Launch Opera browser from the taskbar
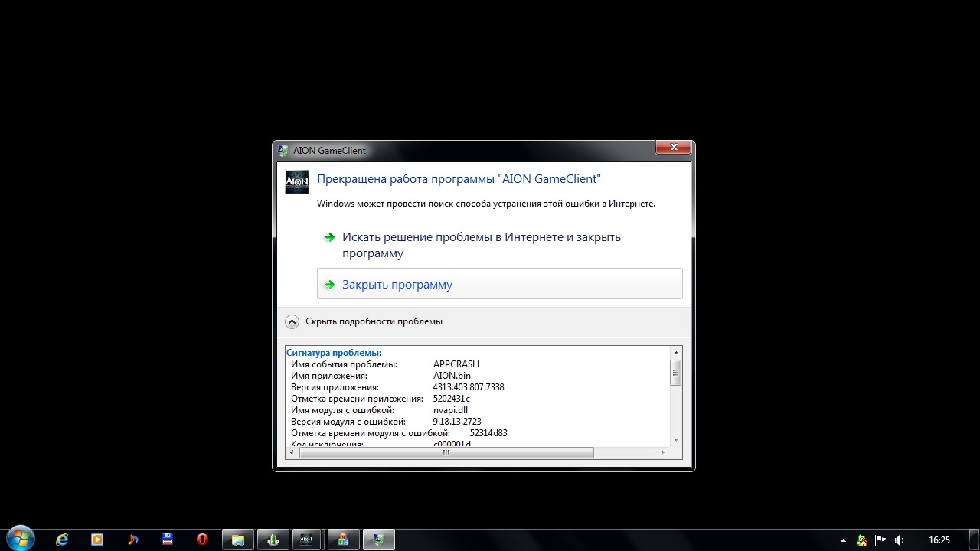 point(202,540)
